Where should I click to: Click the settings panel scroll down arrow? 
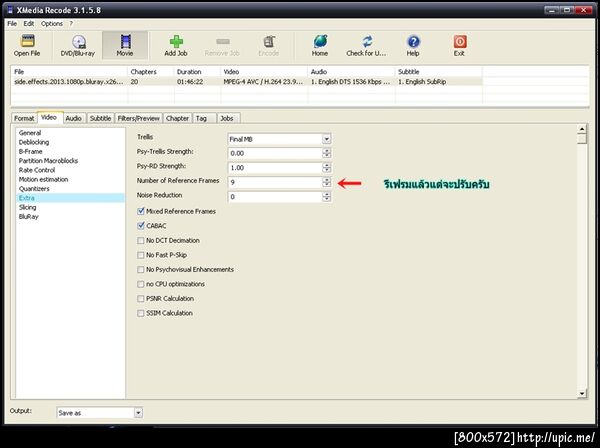click(x=582, y=393)
